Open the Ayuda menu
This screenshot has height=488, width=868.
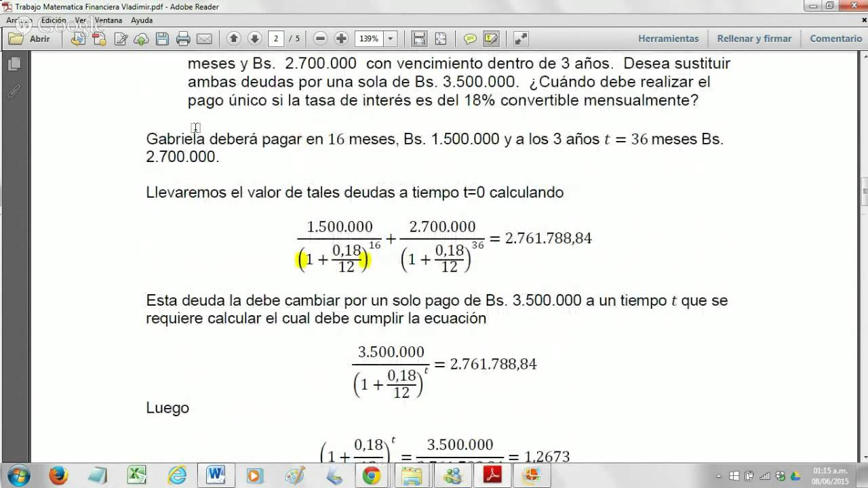pos(142,20)
